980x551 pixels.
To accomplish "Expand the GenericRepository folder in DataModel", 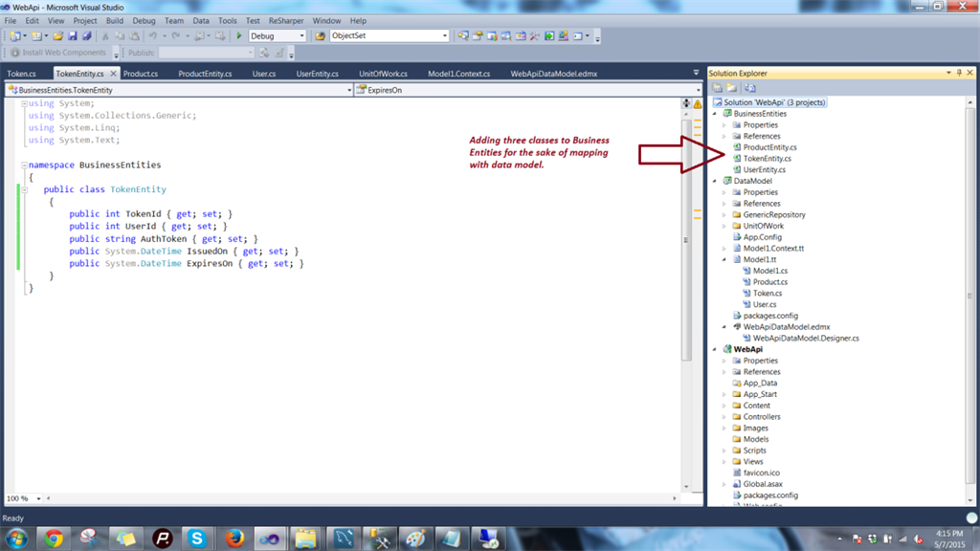I will point(724,215).
